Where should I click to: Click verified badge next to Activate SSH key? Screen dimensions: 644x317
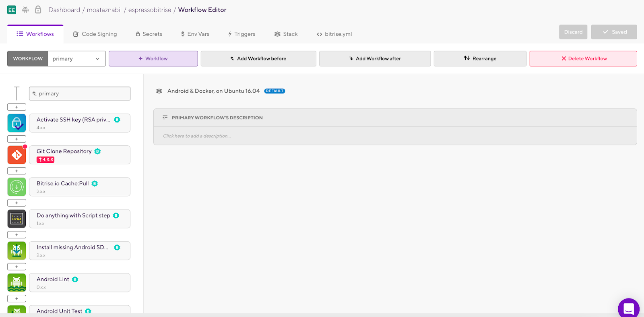tap(117, 120)
